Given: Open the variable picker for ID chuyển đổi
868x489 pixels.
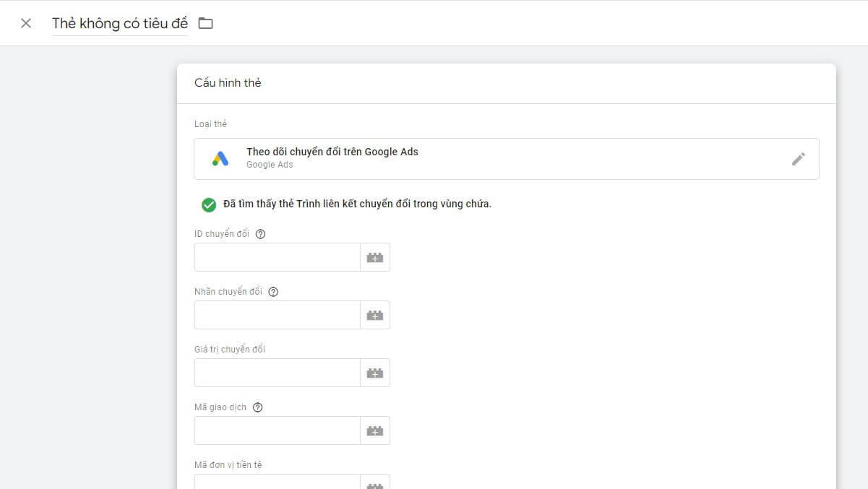Looking at the screenshot, I should pyautogui.click(x=374, y=256).
